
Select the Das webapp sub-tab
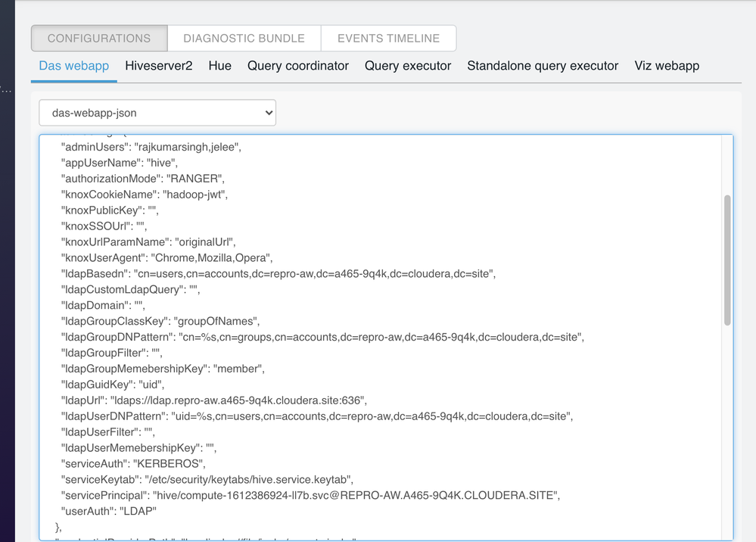coord(74,66)
